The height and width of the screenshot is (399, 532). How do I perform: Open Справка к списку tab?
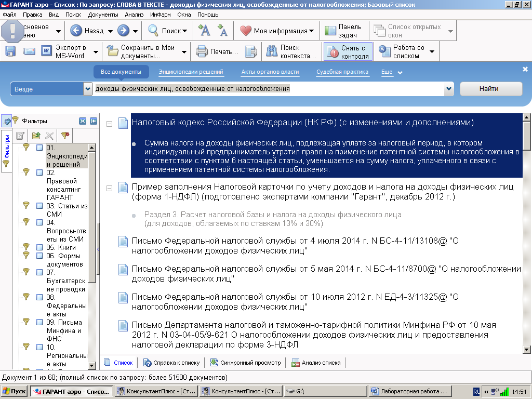[171, 363]
